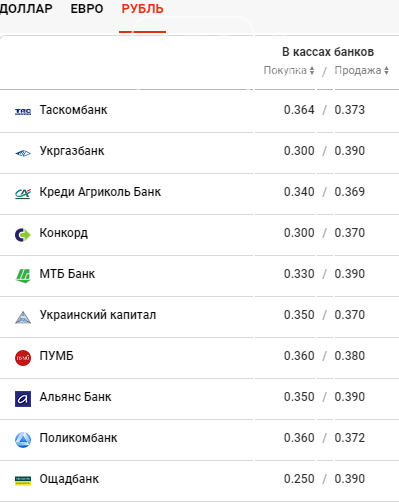Viewport: 399px width, 502px height.
Task: Click the Поликомбанк round logo
Action: click(x=23, y=440)
